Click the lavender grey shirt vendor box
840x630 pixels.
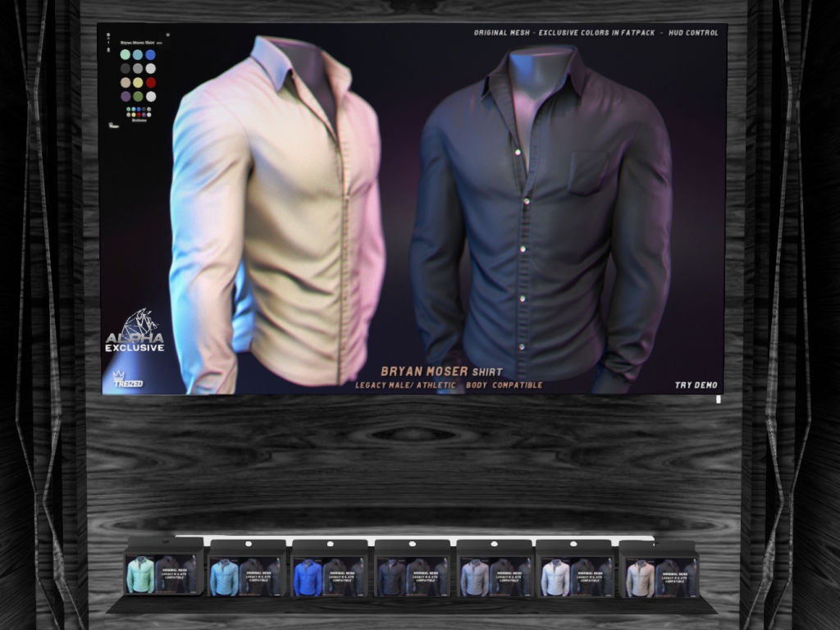[494, 569]
